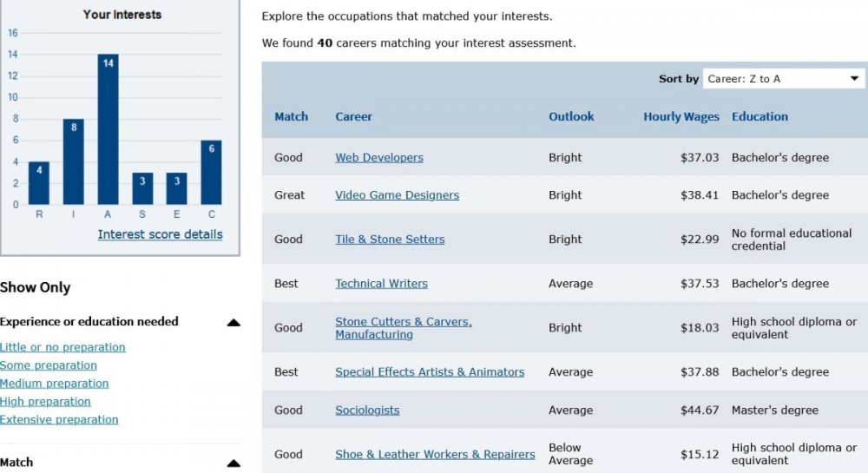Sort by Education column header
This screenshot has height=473, width=868.
point(759,116)
